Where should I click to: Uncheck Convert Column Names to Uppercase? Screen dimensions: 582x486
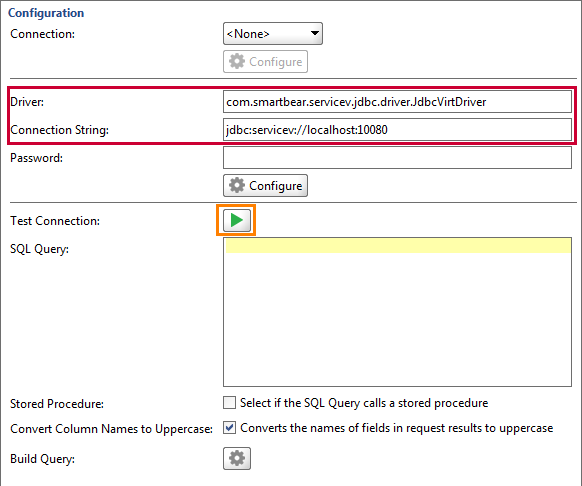[229, 428]
